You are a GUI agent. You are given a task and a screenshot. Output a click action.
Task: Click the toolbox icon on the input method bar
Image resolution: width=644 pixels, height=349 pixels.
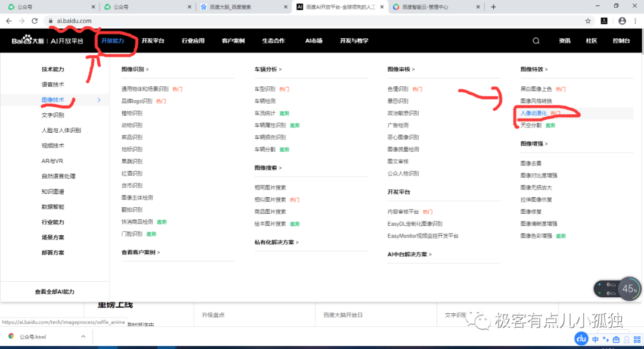pyautogui.click(x=617, y=338)
